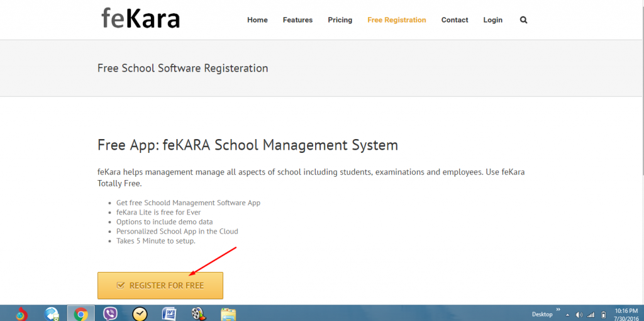Open the red flame browser taskbar icon
Image resolution: width=644 pixels, height=321 pixels.
(x=22, y=314)
